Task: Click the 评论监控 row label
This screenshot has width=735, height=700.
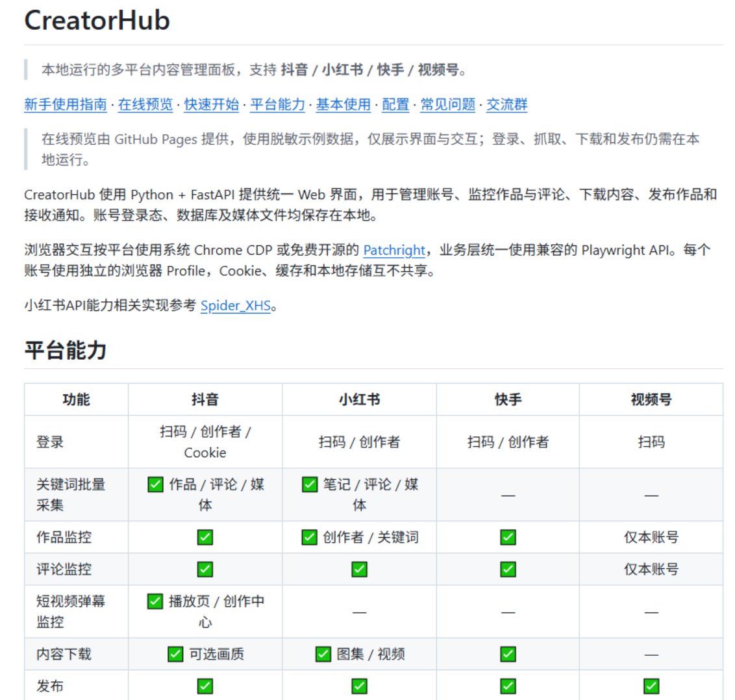Action: coord(64,569)
